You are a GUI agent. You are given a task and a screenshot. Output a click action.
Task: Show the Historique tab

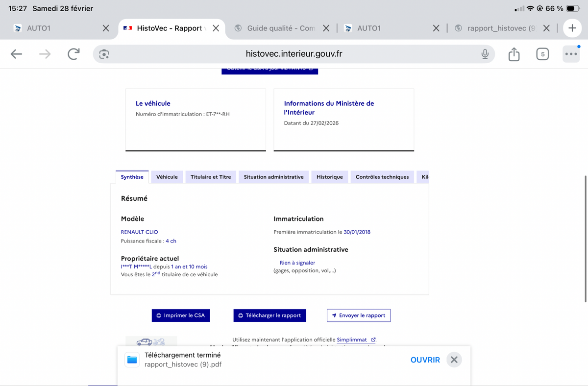coord(329,177)
